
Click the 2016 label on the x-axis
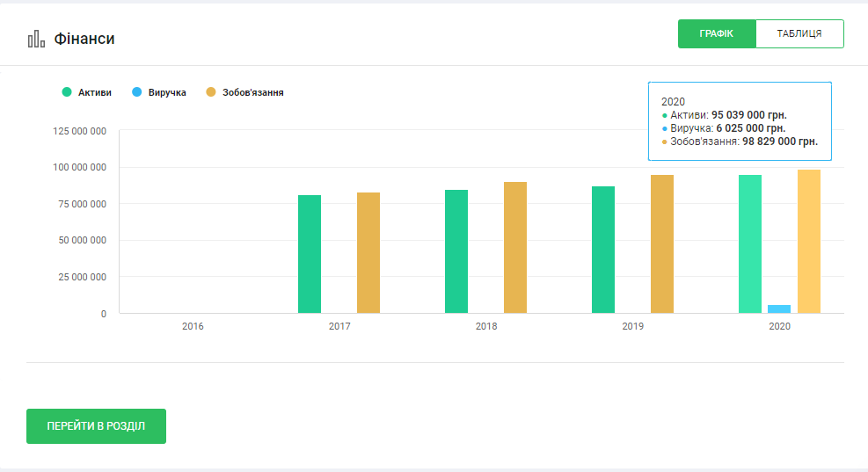click(x=193, y=326)
